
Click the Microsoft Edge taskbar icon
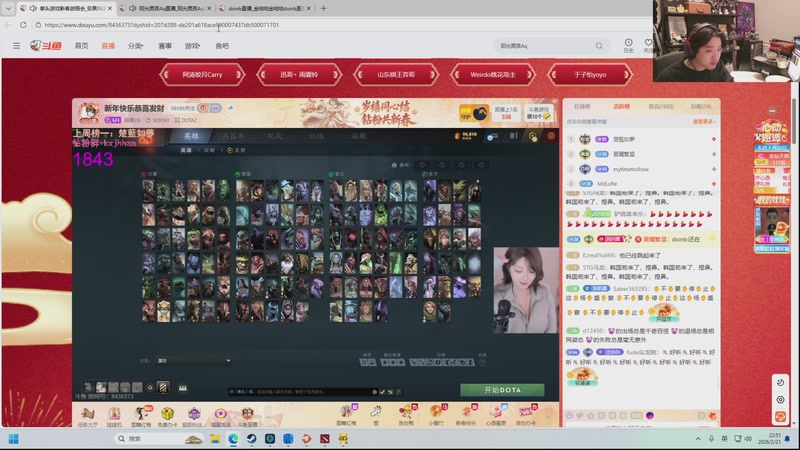233,439
